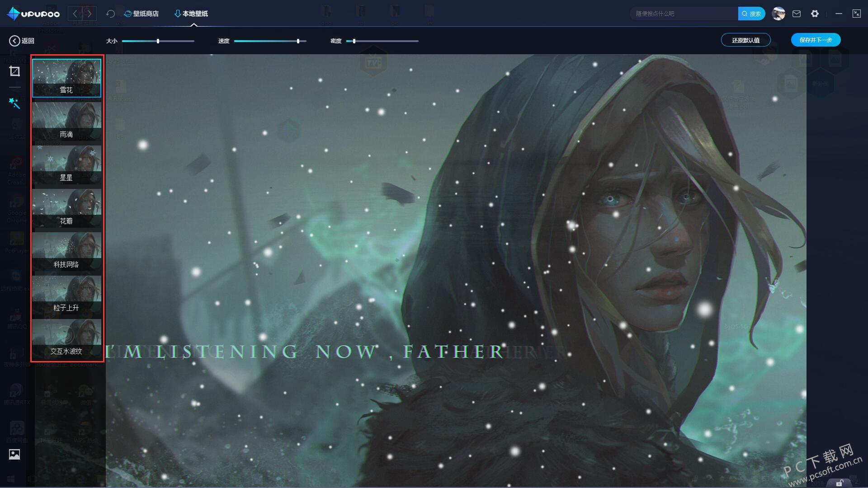Open the 壁纸商店 tab
This screenshot has width=868, height=488.
141,14
